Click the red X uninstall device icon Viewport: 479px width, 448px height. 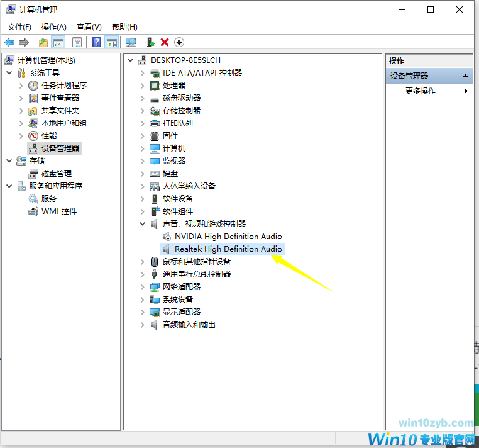[165, 42]
